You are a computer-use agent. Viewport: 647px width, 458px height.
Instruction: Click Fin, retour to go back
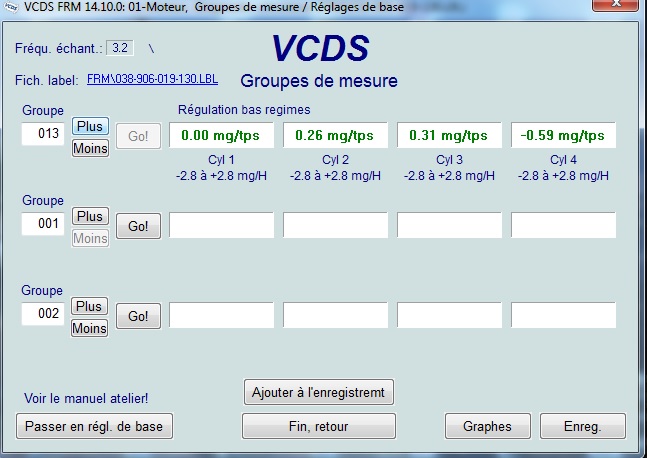(x=319, y=426)
